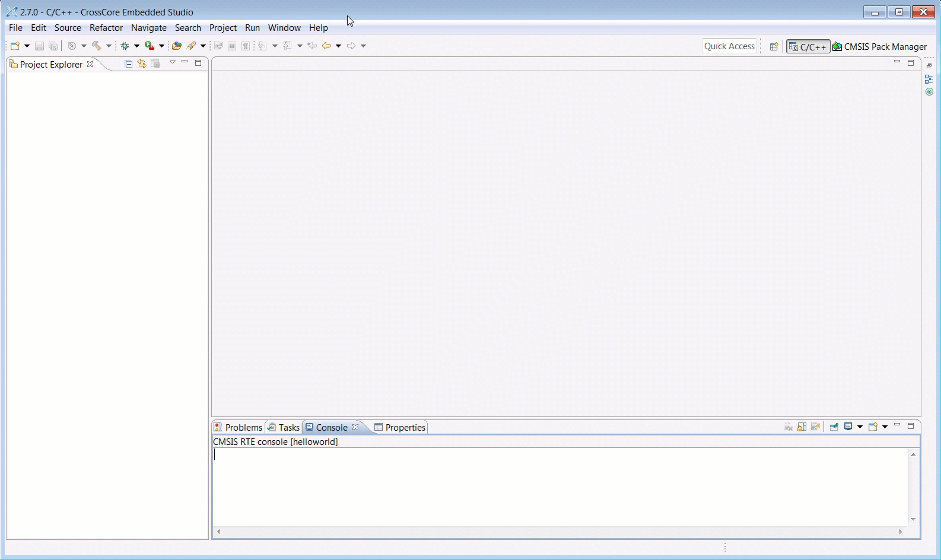Build the project with the hammer icon
Screen dimensions: 941x560
coord(97,46)
